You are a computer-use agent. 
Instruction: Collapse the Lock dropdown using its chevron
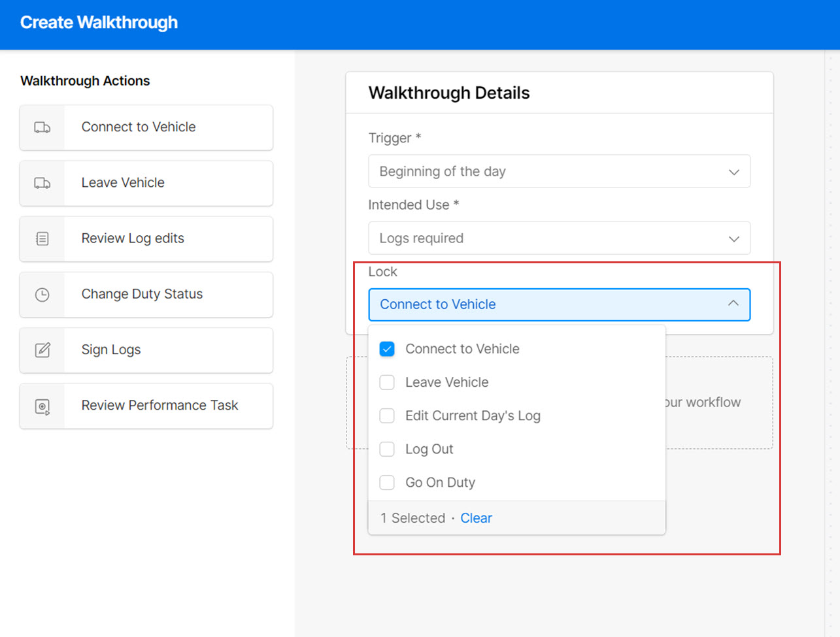[733, 304]
